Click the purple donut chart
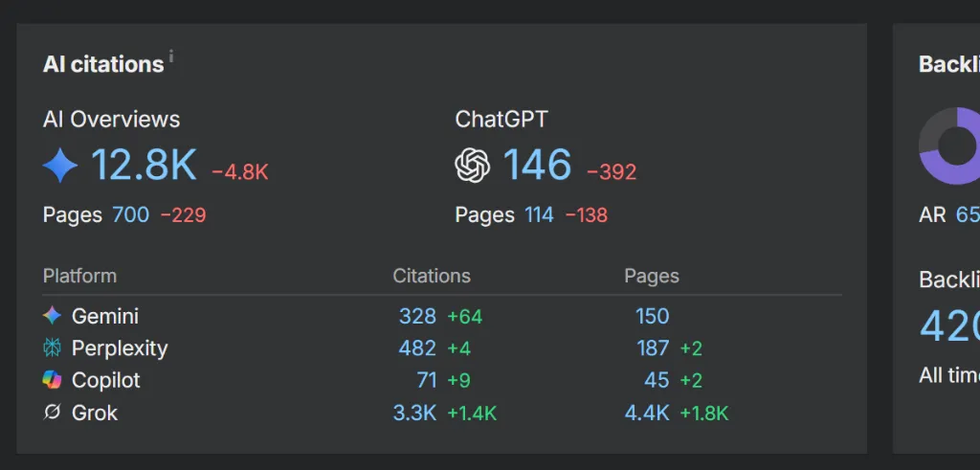Screen dimensions: 980x470 [x=950, y=145]
